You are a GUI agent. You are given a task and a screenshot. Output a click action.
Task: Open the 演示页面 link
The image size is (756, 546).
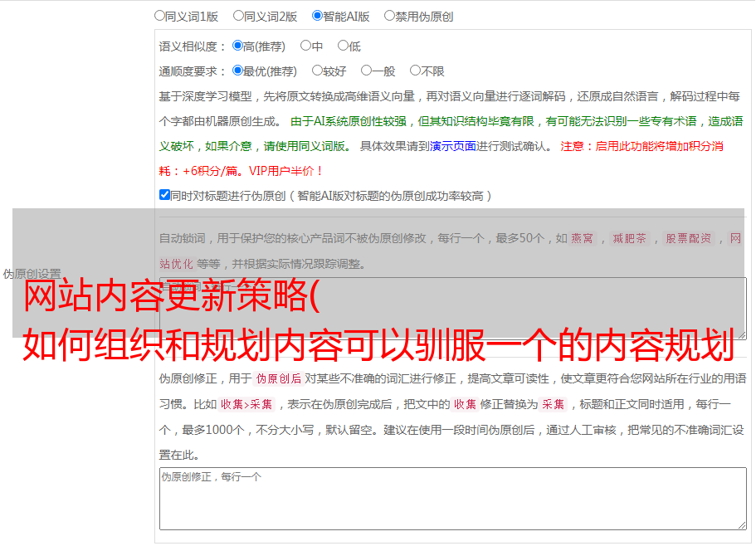point(453,146)
